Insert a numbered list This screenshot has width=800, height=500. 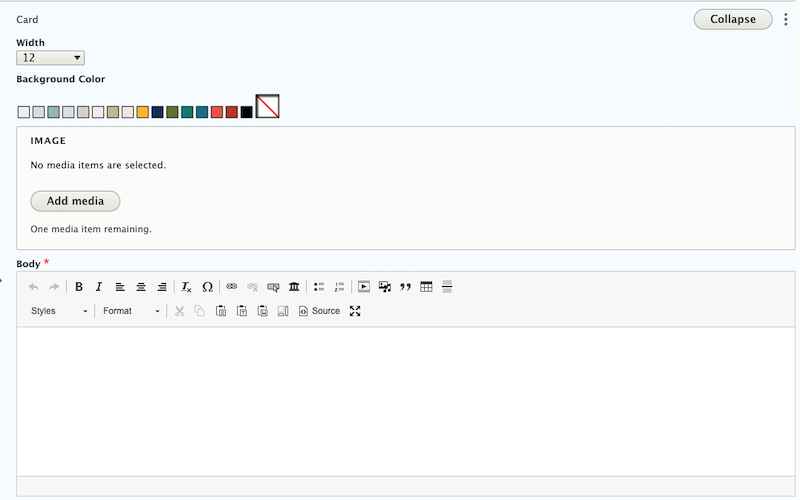[339, 287]
